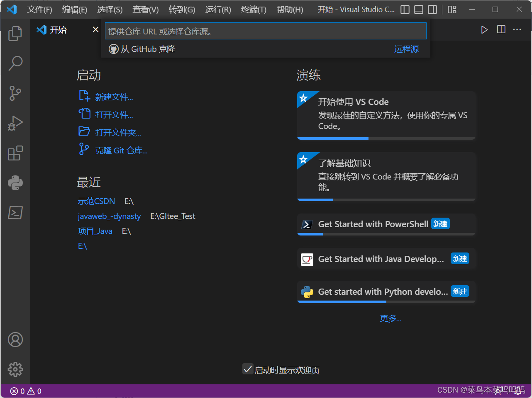Click progress bar under Python walkthrough
This screenshot has width=532, height=398.
(386, 302)
